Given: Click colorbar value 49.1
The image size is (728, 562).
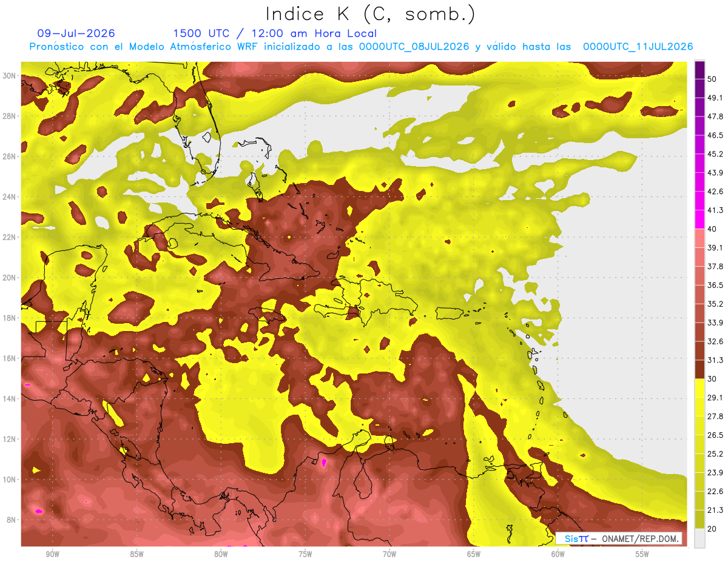Looking at the screenshot, I should 714,98.
